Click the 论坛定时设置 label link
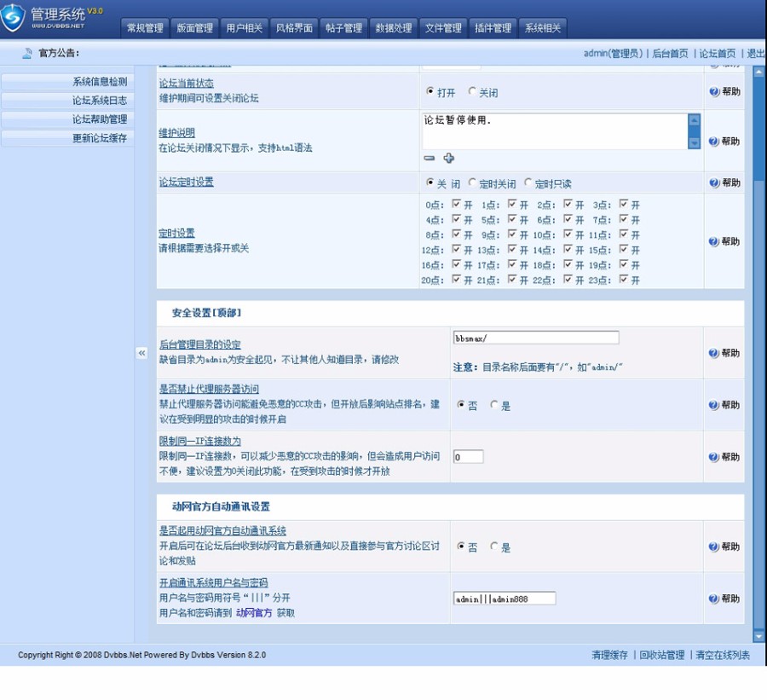The height and width of the screenshot is (700, 767). tap(186, 182)
